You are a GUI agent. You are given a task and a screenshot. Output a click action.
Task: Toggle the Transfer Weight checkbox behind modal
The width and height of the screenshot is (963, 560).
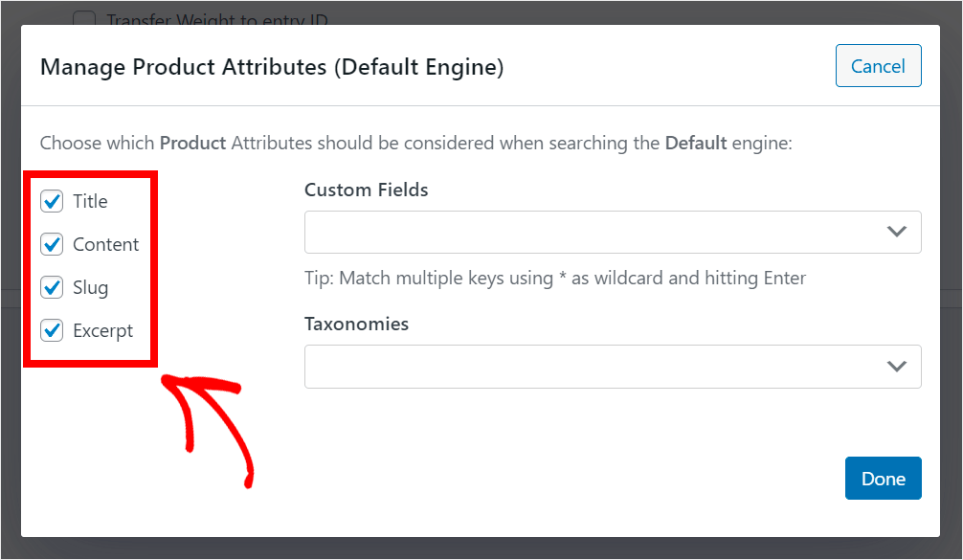(x=85, y=18)
